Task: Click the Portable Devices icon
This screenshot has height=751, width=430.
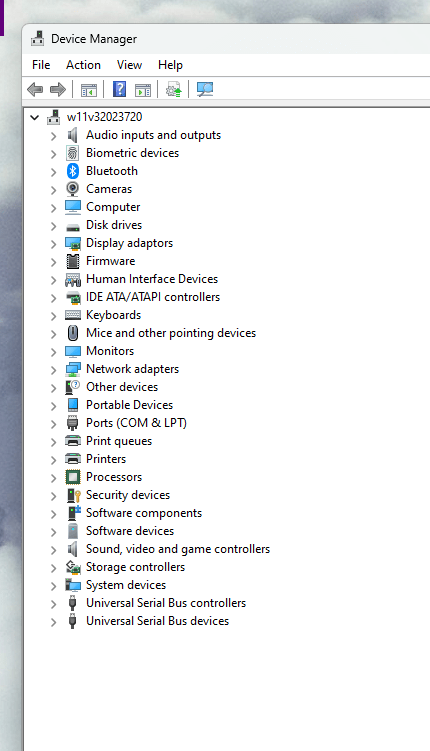Action: tap(73, 405)
